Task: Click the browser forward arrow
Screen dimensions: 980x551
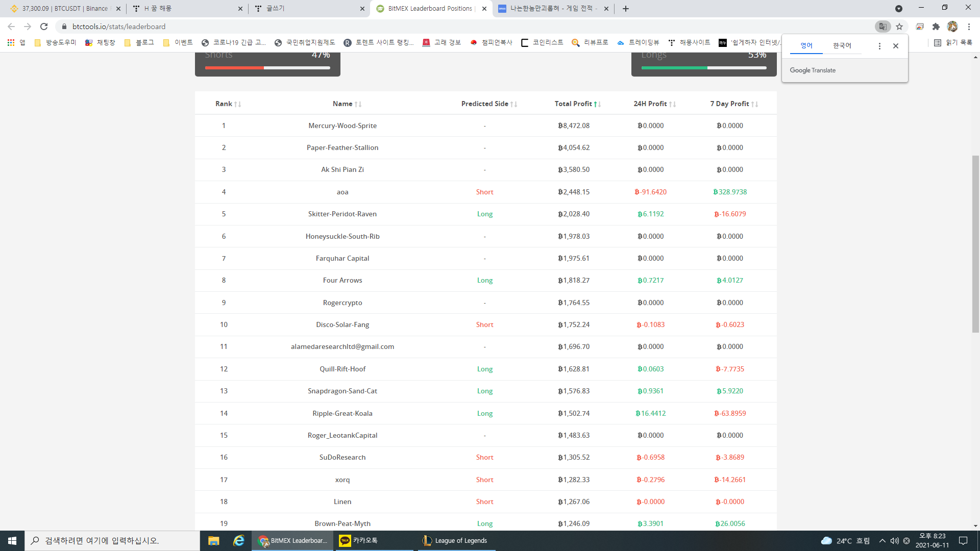Action: pos(28,27)
